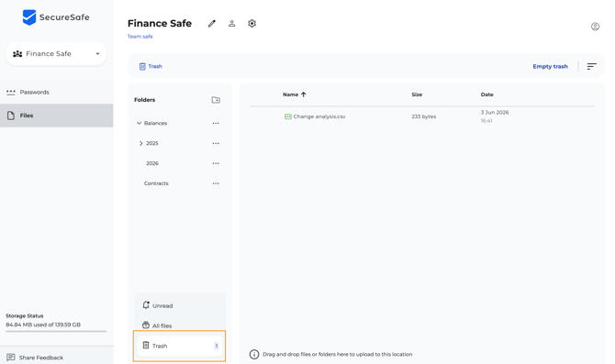
Task: Collapse the Balances folder chevron
Action: [139, 123]
